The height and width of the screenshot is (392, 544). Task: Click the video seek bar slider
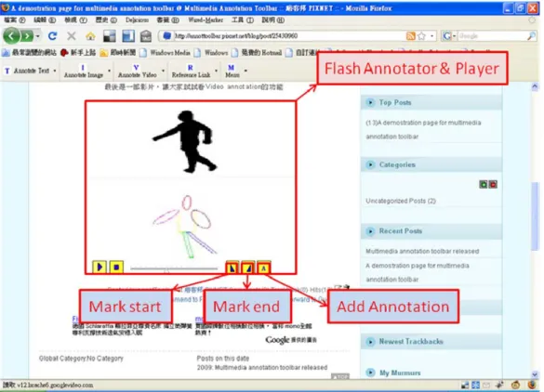pyautogui.click(x=174, y=268)
